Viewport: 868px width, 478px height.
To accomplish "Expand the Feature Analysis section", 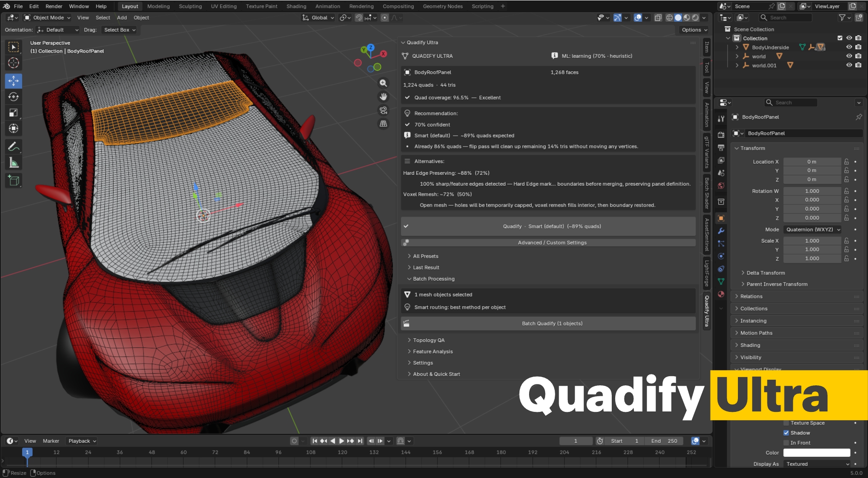I will (x=432, y=351).
